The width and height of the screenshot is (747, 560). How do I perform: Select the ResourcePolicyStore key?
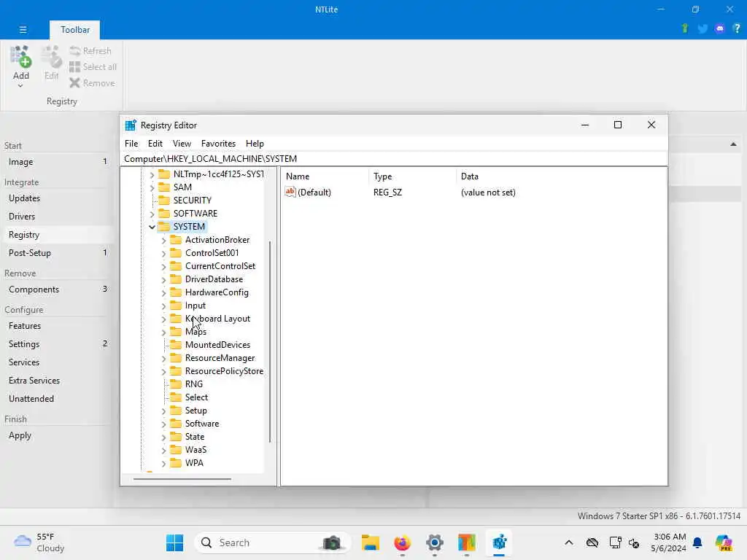coord(224,371)
